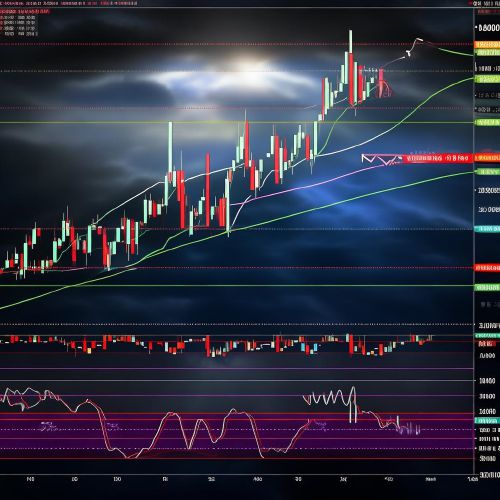The width and height of the screenshot is (500, 500).
Task: Select the white zigzag drawing left of the red banner
Action: coord(382,159)
